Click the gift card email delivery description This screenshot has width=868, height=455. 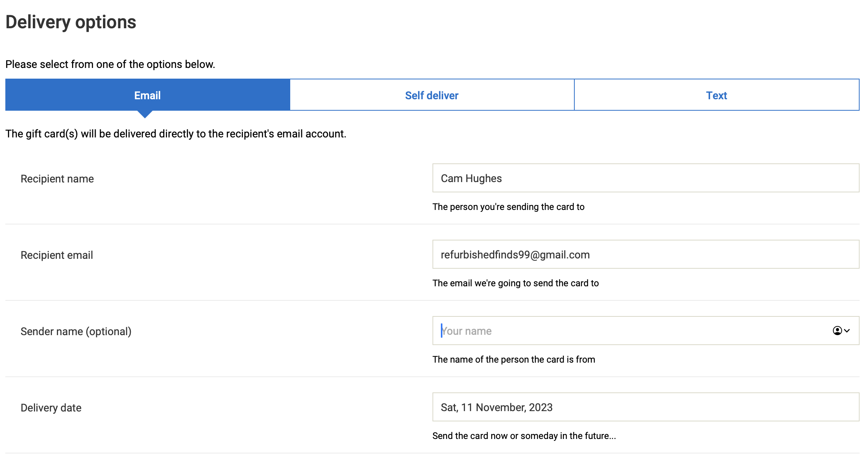[x=176, y=134]
